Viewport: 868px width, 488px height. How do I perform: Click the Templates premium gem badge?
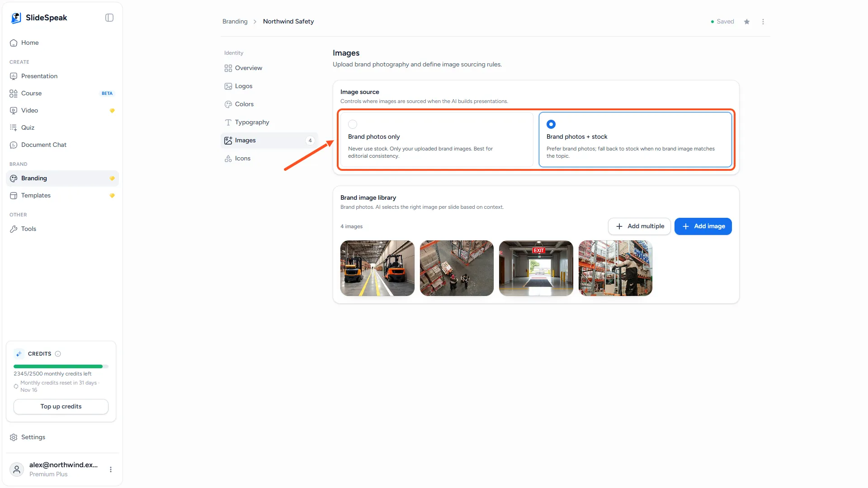(x=112, y=196)
